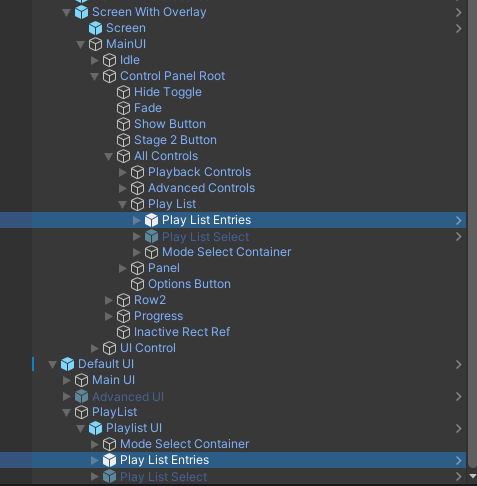Click the scrollbar down arrow at bottom
The width and height of the screenshot is (477, 486).
tap(472, 476)
